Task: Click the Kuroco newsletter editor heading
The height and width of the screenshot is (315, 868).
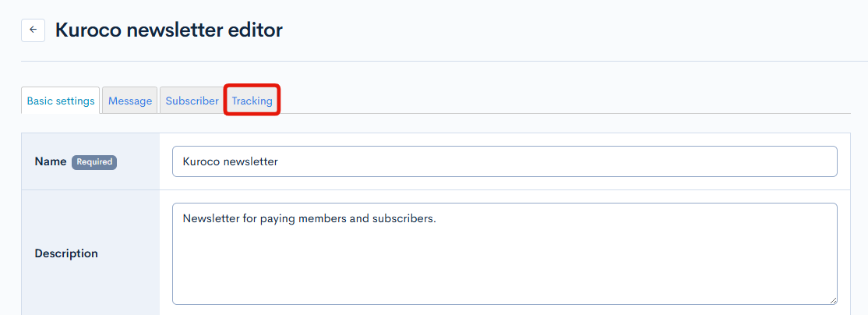Action: [x=168, y=30]
